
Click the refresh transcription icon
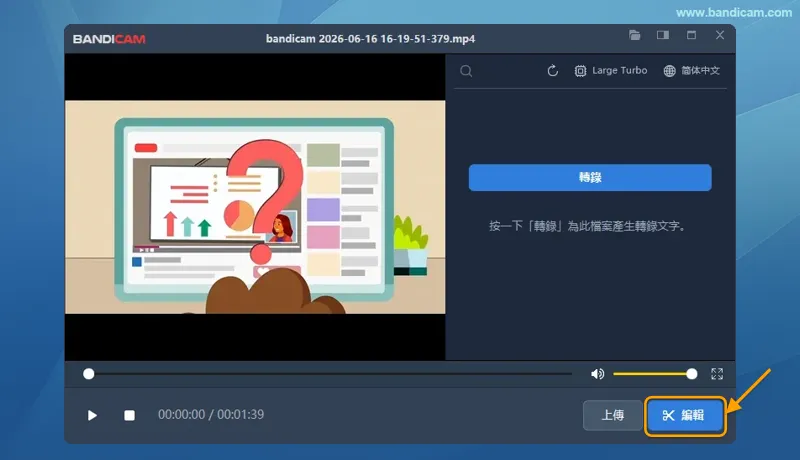coord(553,71)
